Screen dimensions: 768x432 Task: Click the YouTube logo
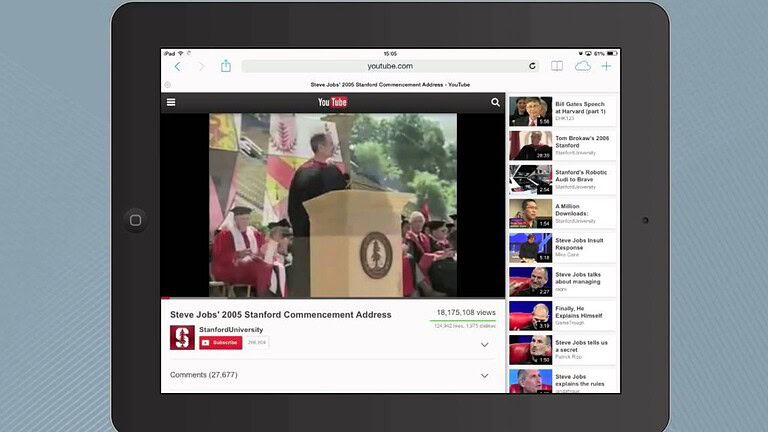[x=333, y=102]
